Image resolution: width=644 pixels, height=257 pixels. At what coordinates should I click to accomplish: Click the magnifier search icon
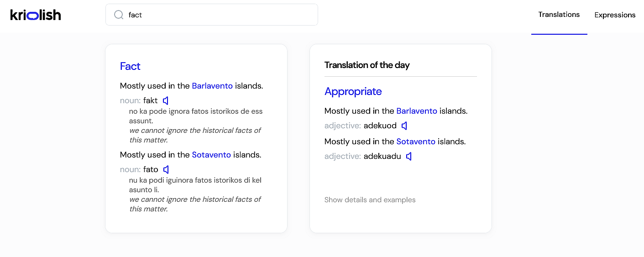pos(119,15)
